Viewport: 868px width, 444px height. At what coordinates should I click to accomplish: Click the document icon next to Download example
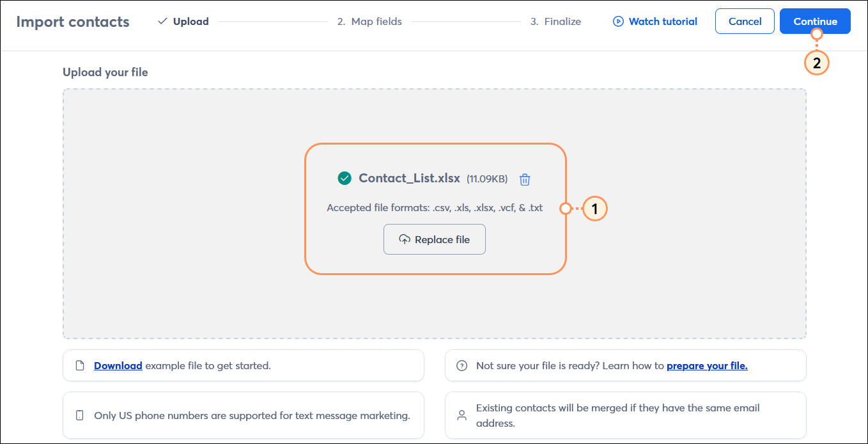pyautogui.click(x=79, y=365)
